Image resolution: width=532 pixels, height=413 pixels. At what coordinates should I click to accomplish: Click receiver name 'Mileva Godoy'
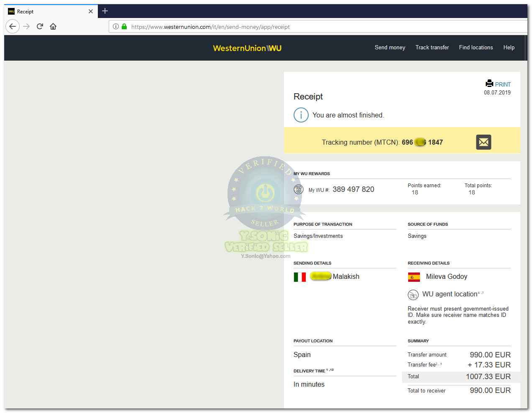coord(447,276)
